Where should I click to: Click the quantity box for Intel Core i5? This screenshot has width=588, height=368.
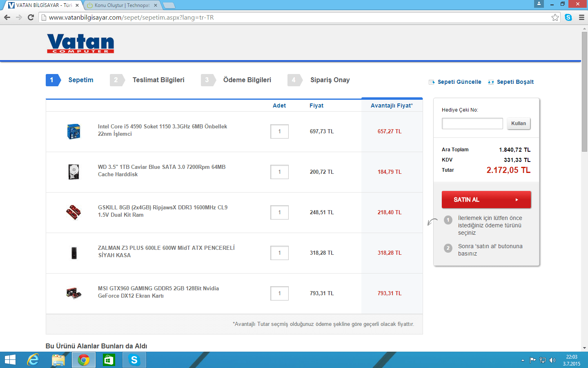pyautogui.click(x=279, y=131)
